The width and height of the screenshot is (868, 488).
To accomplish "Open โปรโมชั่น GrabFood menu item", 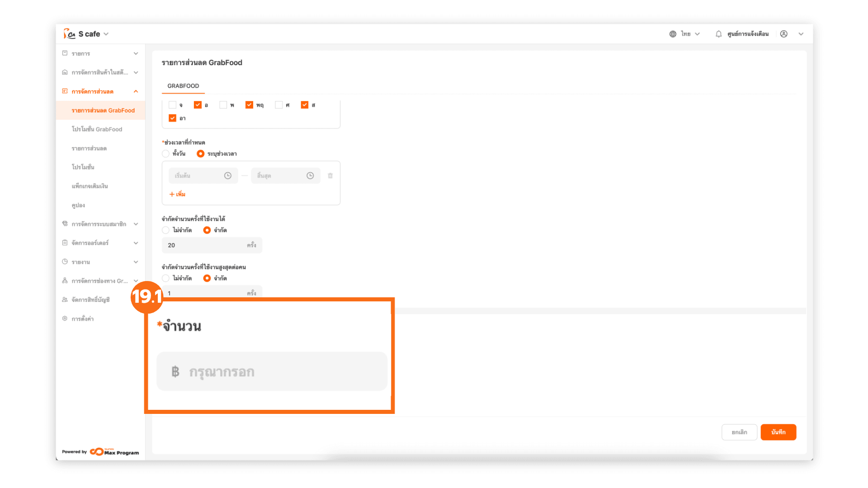I will (x=97, y=129).
